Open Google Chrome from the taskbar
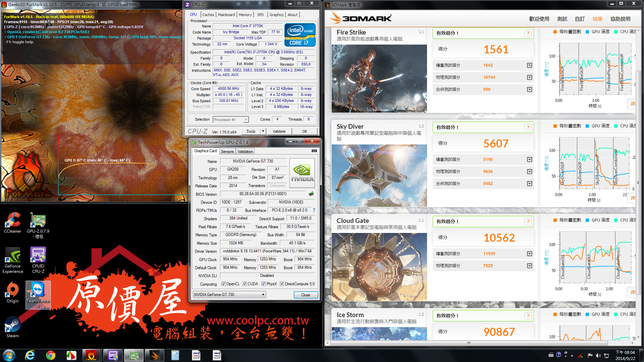This screenshot has height=362, width=644. [51, 355]
